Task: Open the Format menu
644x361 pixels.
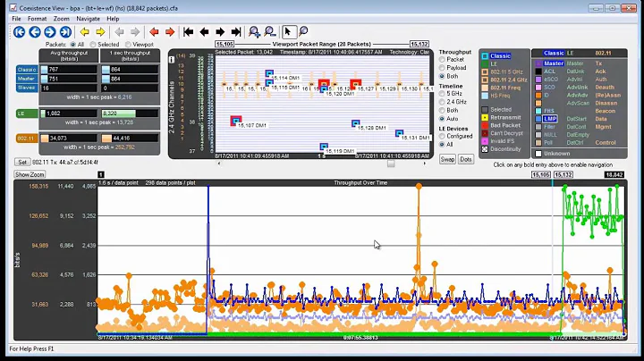Action: pyautogui.click(x=37, y=19)
